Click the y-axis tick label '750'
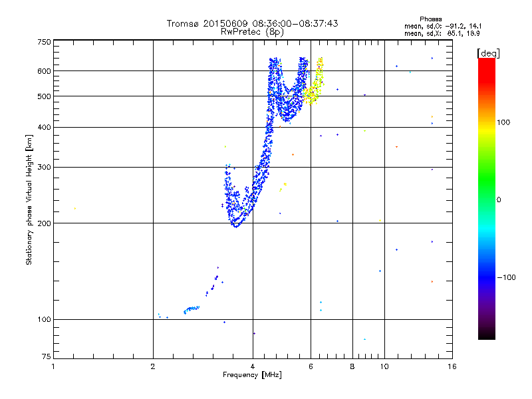532x399 pixels. pyautogui.click(x=44, y=42)
